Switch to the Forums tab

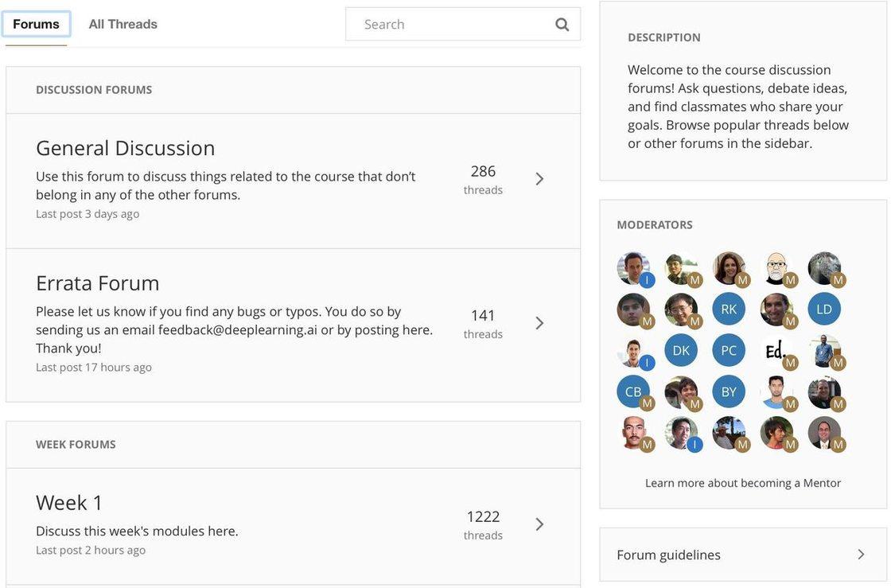click(x=36, y=24)
